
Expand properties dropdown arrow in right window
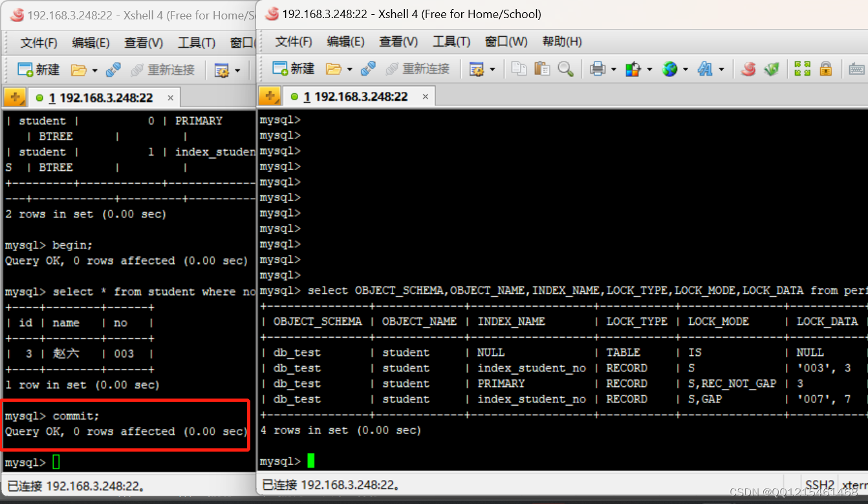(x=492, y=69)
